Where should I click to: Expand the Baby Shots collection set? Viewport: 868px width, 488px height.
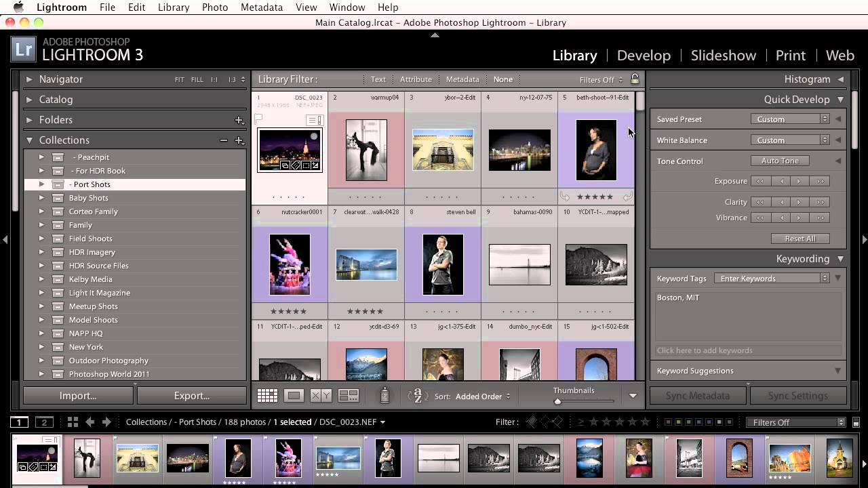(41, 198)
